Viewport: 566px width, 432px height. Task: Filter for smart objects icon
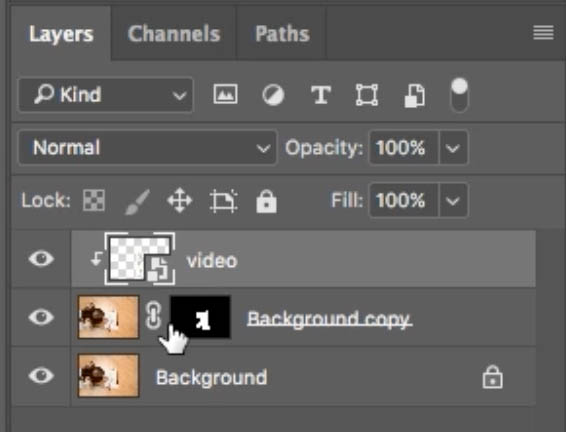[415, 96]
